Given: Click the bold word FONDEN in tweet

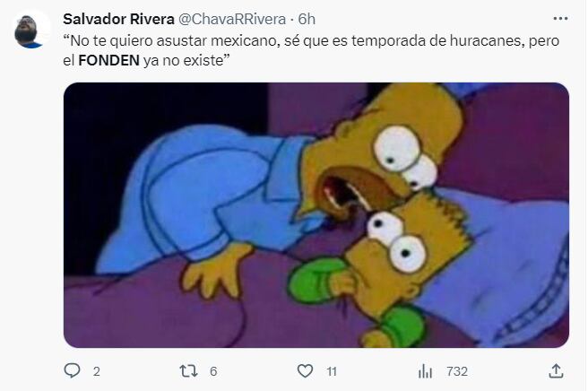Looking at the screenshot, I should pos(108,60).
